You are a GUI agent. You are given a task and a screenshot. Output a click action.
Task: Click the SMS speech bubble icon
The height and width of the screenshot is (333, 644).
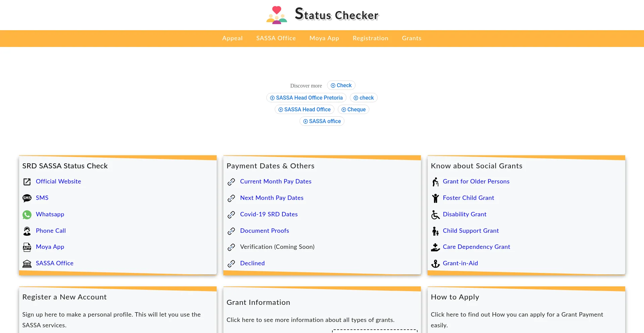click(27, 198)
